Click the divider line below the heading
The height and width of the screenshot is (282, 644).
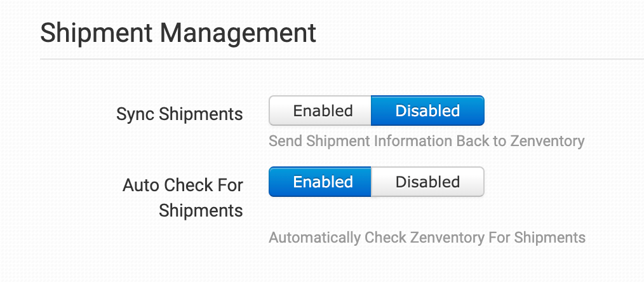click(342, 60)
